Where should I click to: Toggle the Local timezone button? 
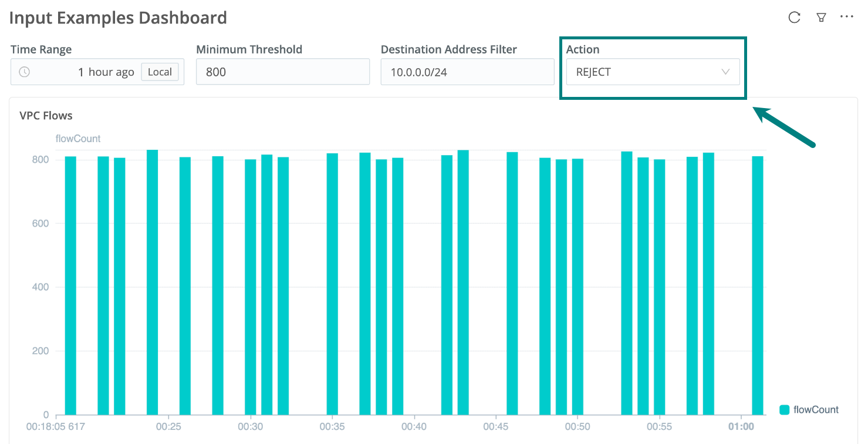click(160, 72)
